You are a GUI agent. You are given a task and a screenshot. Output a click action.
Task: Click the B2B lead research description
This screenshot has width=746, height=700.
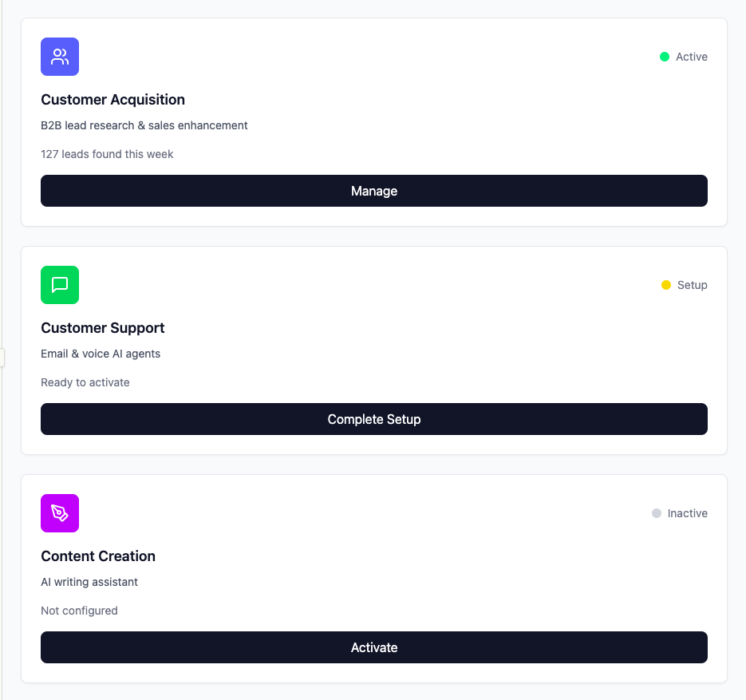tap(144, 125)
